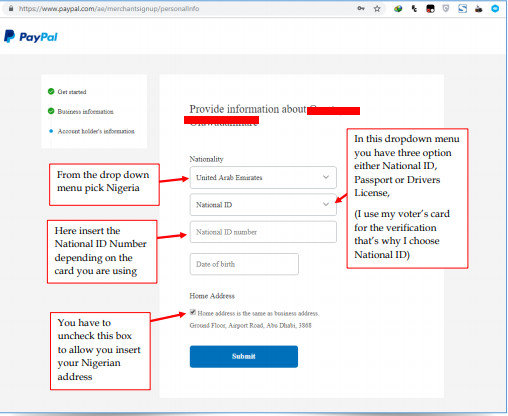This screenshot has width=508, height=416.
Task: Bookmark this page with the star icon
Action: pos(377,9)
